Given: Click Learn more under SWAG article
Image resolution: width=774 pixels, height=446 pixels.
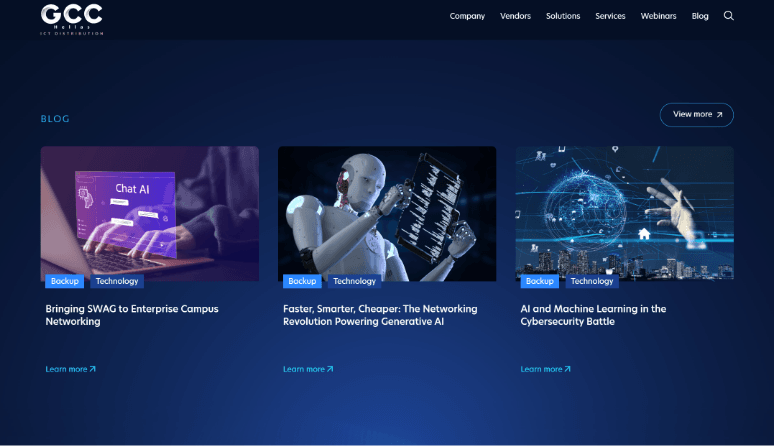Looking at the screenshot, I should tap(70, 369).
